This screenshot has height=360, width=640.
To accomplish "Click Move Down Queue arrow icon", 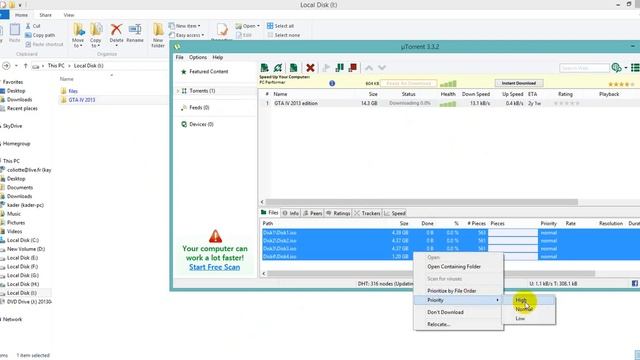I will (382, 68).
